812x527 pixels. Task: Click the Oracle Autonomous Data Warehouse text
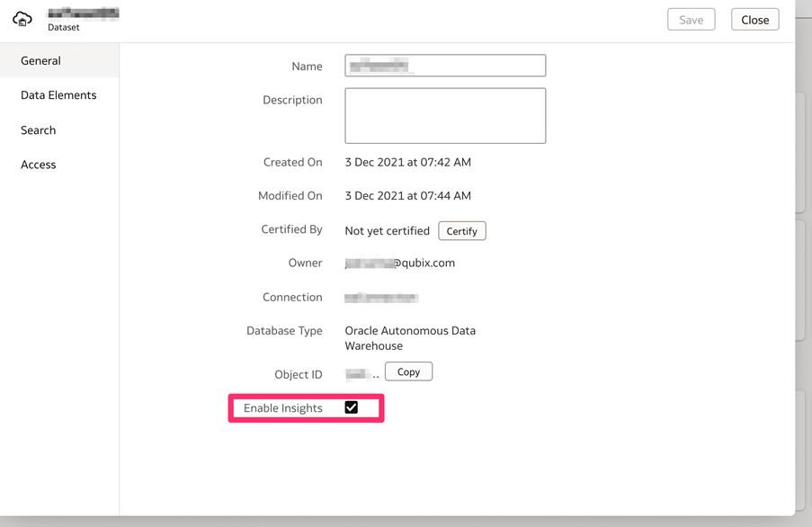pos(410,338)
